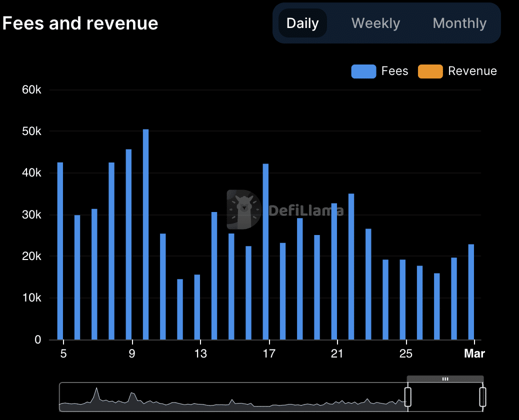Select the fee bar at Mar
Image resolution: width=519 pixels, height=420 pixels.
point(471,291)
